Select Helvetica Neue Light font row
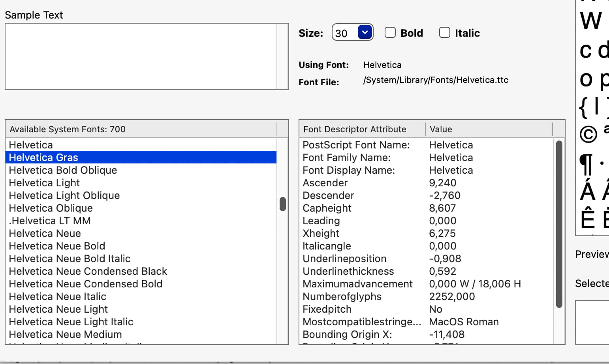The image size is (609, 364). (x=141, y=309)
